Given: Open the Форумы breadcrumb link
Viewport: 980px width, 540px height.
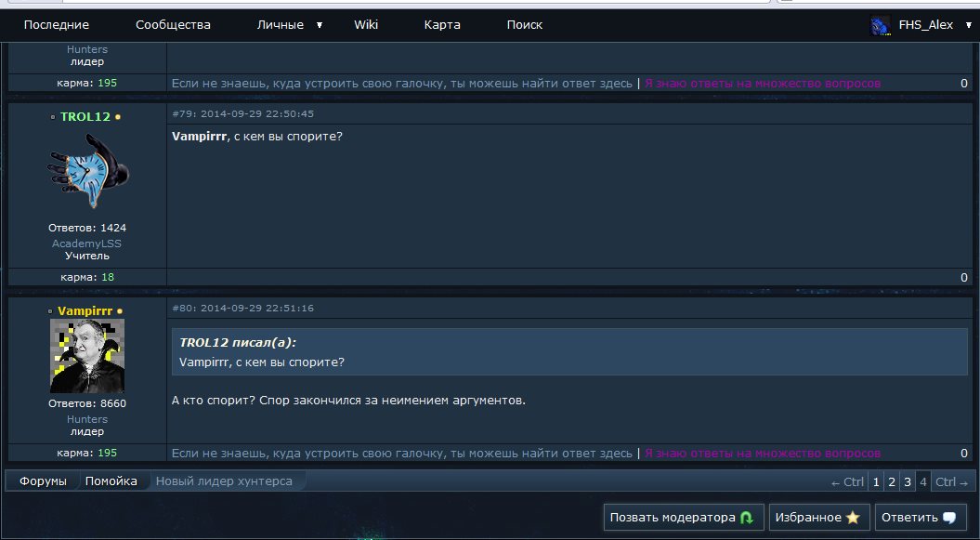Looking at the screenshot, I should pos(43,481).
